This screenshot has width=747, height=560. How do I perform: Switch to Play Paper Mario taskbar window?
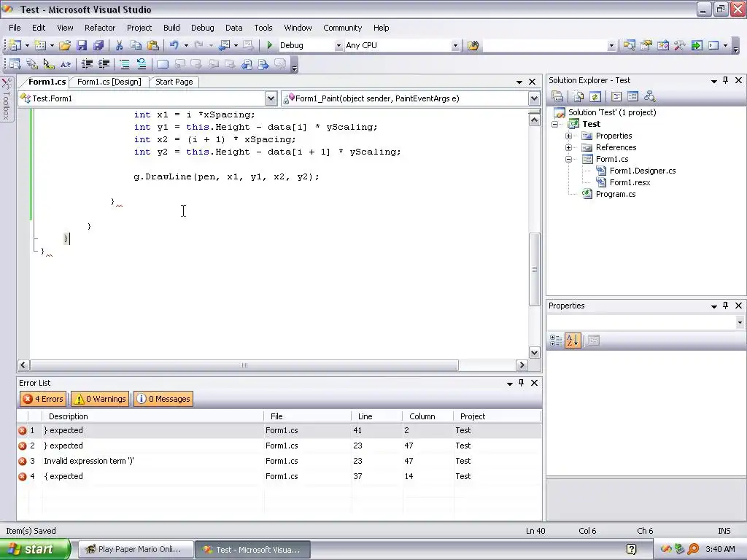(x=136, y=550)
